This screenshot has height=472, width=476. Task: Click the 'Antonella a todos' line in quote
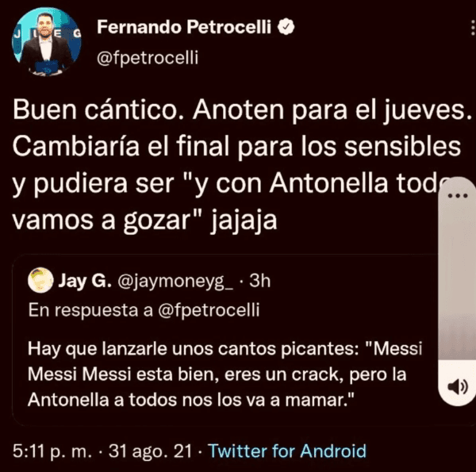[190, 399]
